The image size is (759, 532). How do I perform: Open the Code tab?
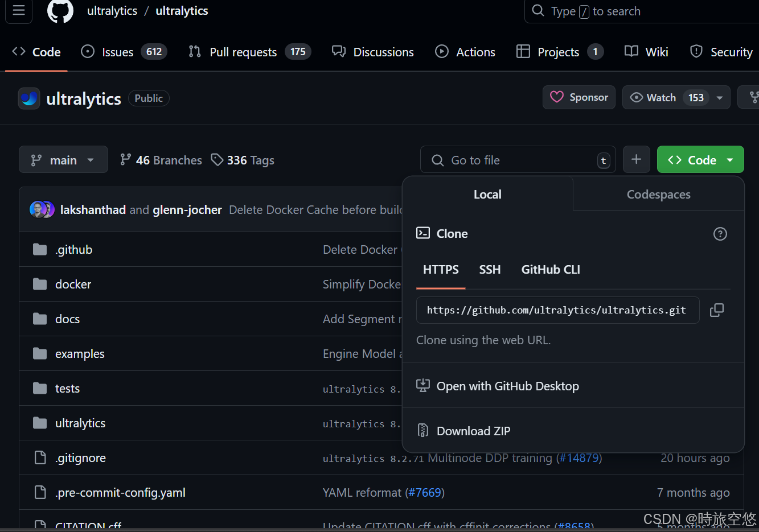[x=36, y=52]
